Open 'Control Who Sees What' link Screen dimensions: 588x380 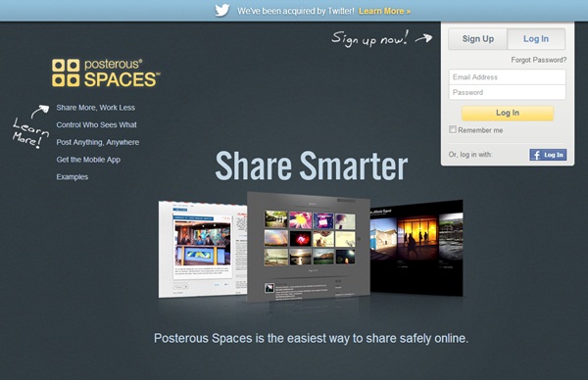tap(96, 124)
